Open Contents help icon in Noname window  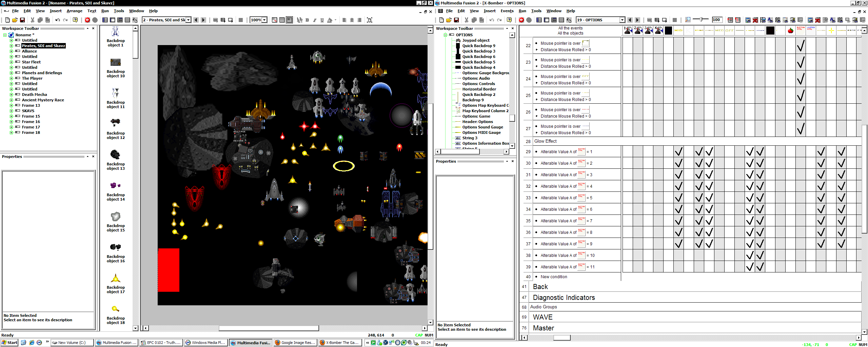75,20
